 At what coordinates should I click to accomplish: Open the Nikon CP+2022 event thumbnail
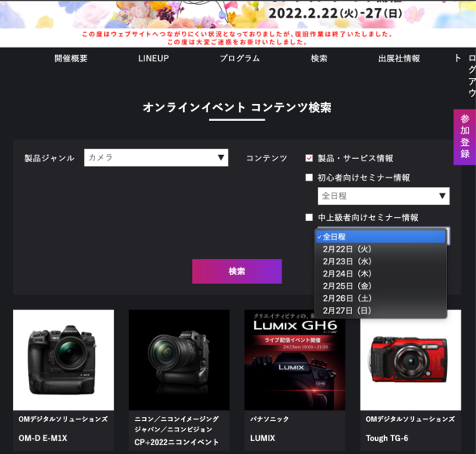179,360
